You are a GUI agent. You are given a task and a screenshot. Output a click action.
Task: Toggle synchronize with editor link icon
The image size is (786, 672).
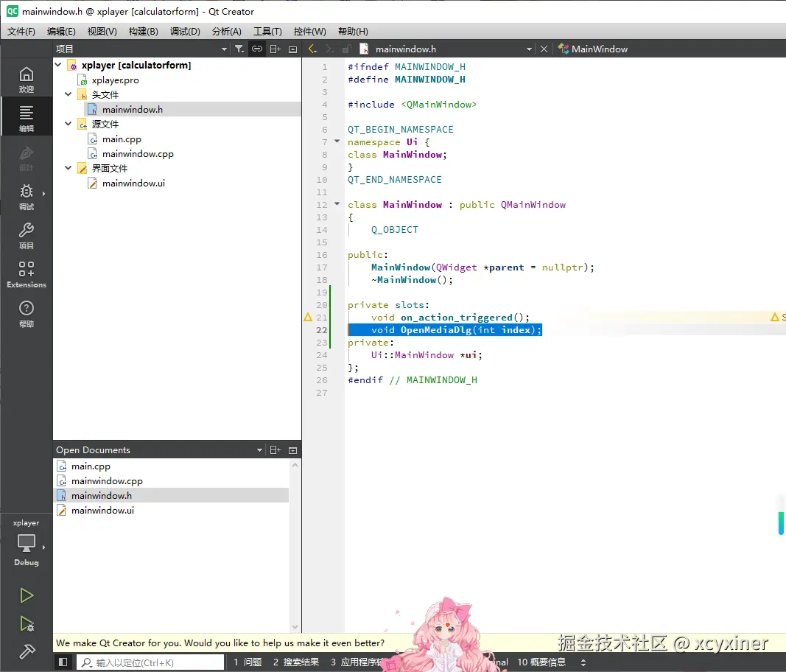point(257,49)
